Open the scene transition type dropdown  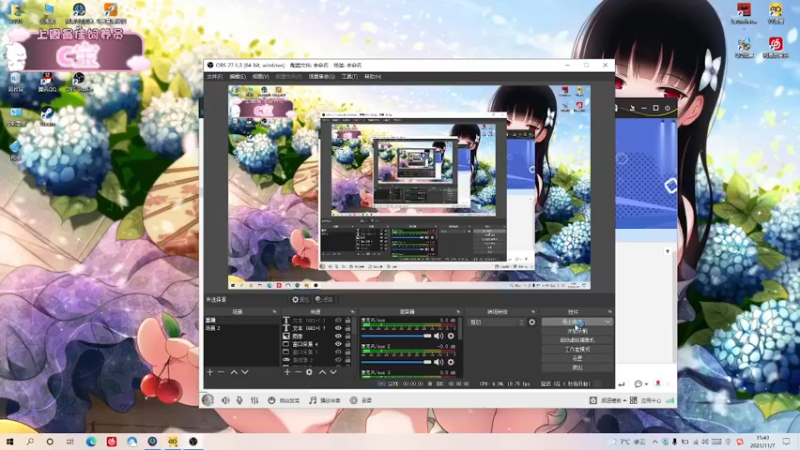[x=496, y=322]
